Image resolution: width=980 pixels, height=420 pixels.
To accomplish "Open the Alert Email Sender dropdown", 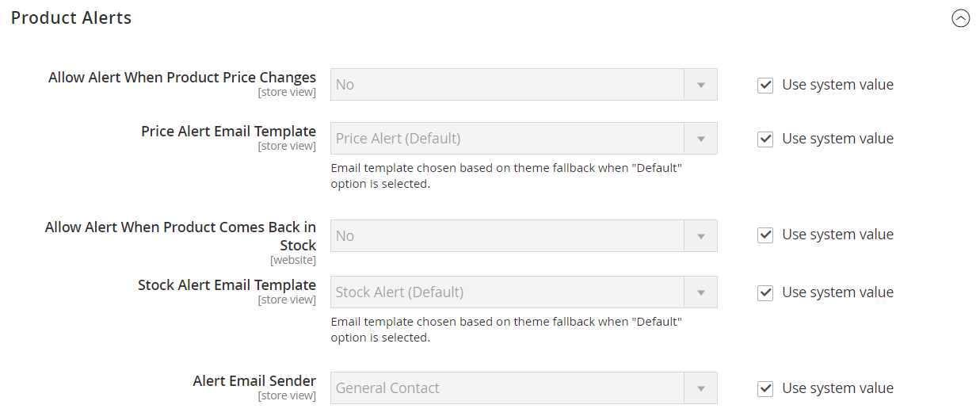I will 507,388.
